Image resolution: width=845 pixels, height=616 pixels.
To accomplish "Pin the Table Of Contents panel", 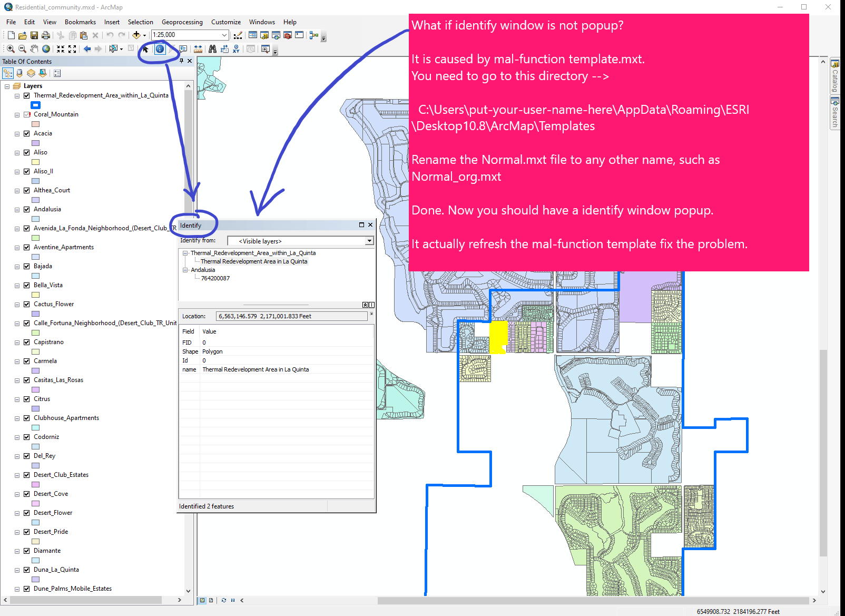I will pos(182,61).
